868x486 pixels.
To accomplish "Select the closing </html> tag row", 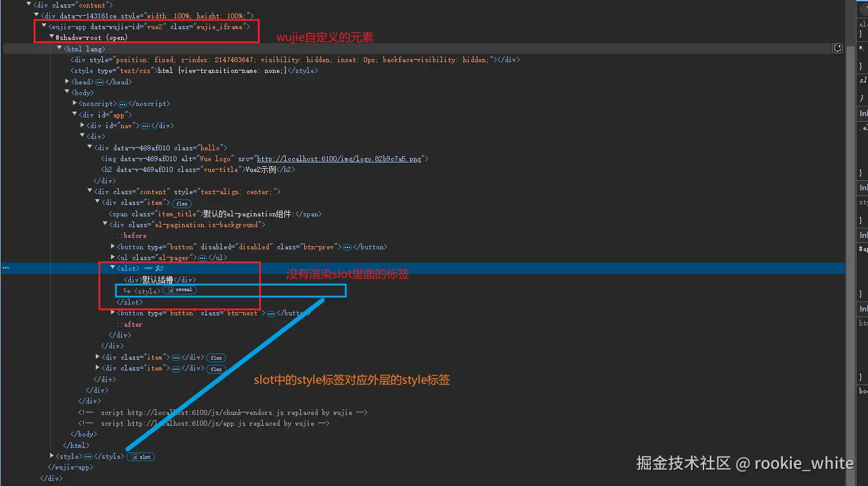I will (76, 446).
